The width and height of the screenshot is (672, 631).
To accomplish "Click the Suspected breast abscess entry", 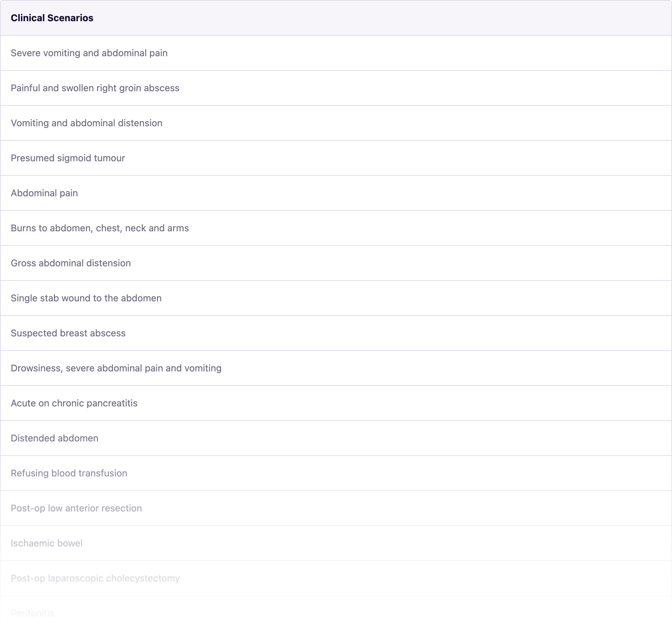I will point(68,333).
